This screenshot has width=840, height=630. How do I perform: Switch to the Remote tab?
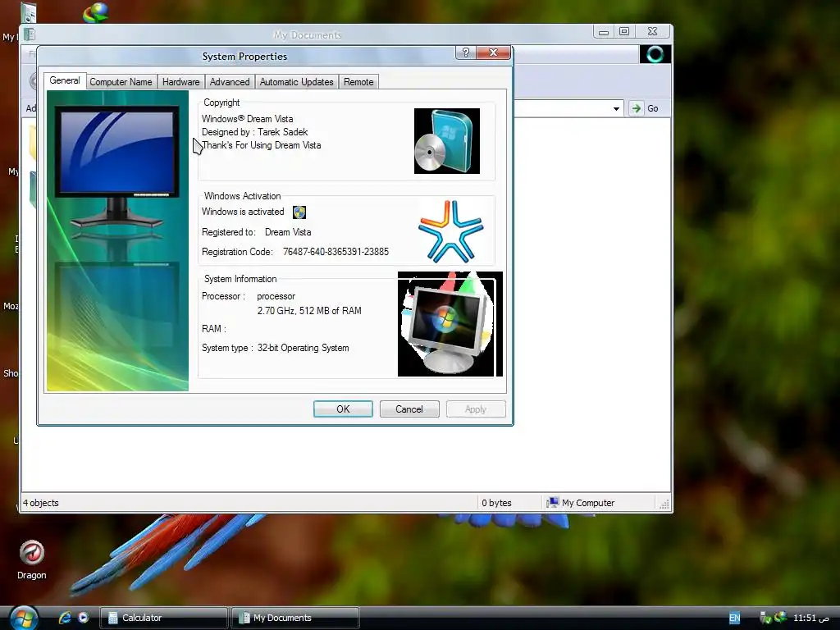(x=358, y=82)
